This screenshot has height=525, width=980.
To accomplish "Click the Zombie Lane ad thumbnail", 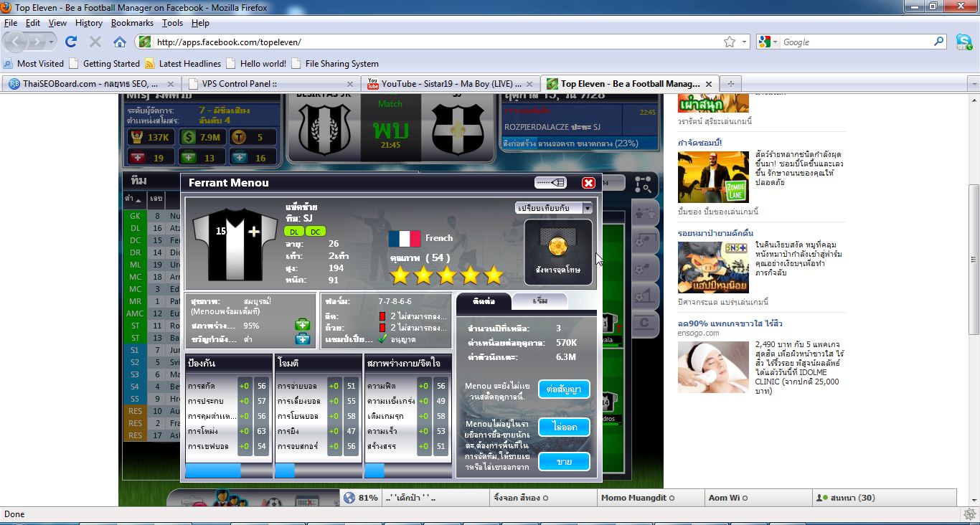I will [x=713, y=177].
